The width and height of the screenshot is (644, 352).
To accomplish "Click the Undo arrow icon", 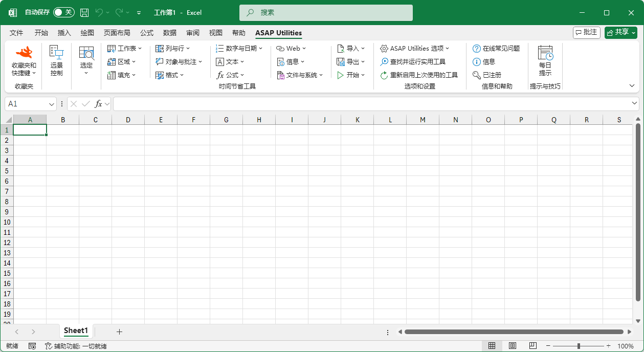I will (99, 12).
